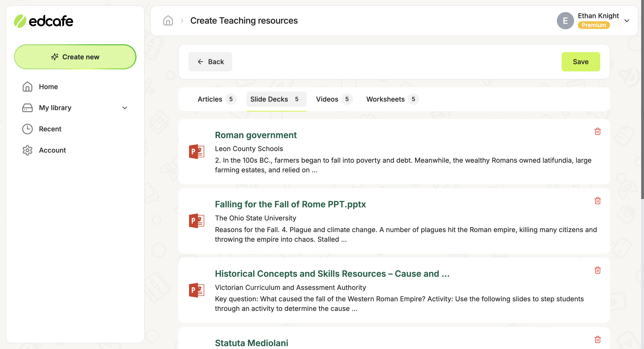Delete the Statuta Mediolani entry

598,339
